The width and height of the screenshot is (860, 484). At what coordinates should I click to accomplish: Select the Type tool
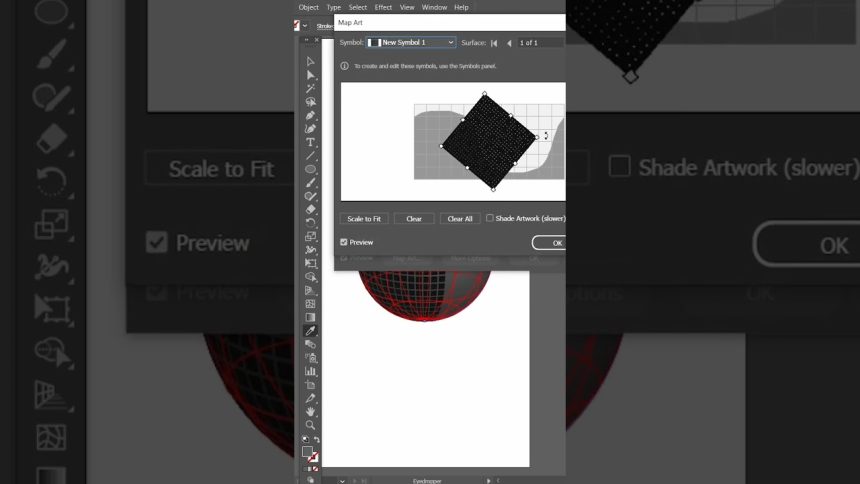310,142
